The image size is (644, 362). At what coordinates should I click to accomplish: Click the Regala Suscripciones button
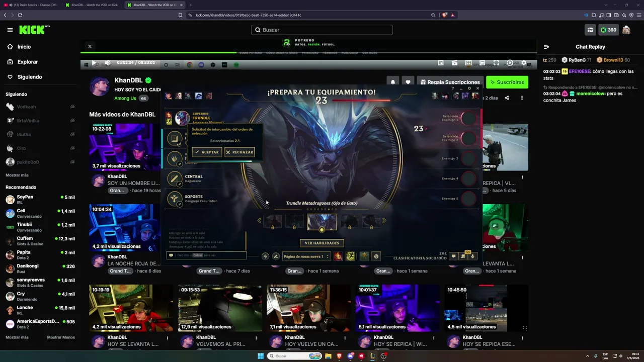[x=450, y=82]
